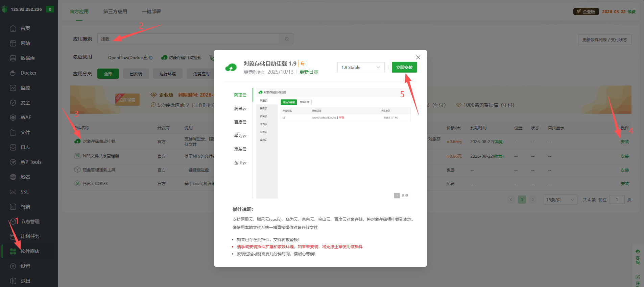The image size is (644, 287).
Task: Open the 网站 website icon in sidebar
Action: [13, 43]
